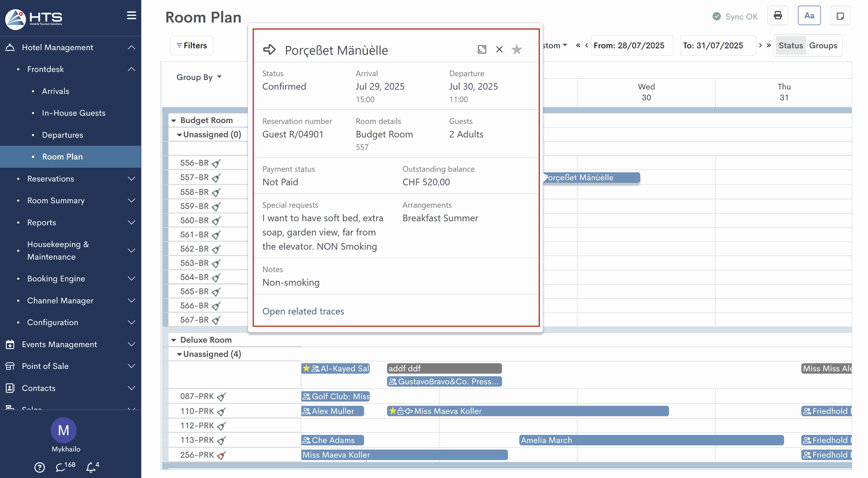Screen dimensions: 868x478
Task: Click Open related traces link
Action: point(303,311)
